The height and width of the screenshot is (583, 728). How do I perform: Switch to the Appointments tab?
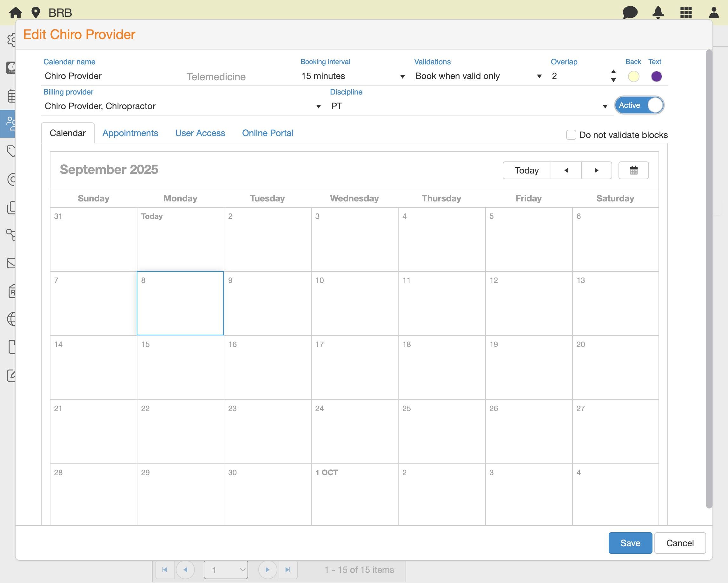[x=130, y=133]
